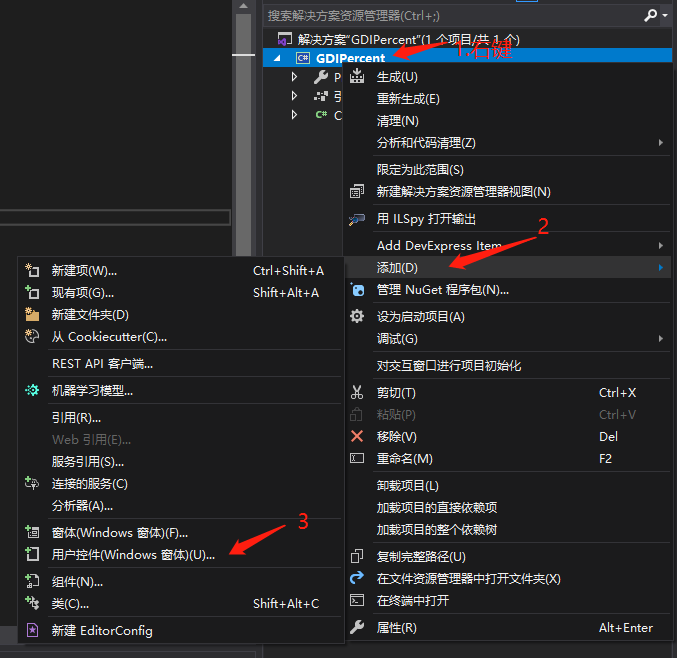Click the wrench icon beside 属性(R)
Viewport: 677px width, 658px height.
pos(357,627)
